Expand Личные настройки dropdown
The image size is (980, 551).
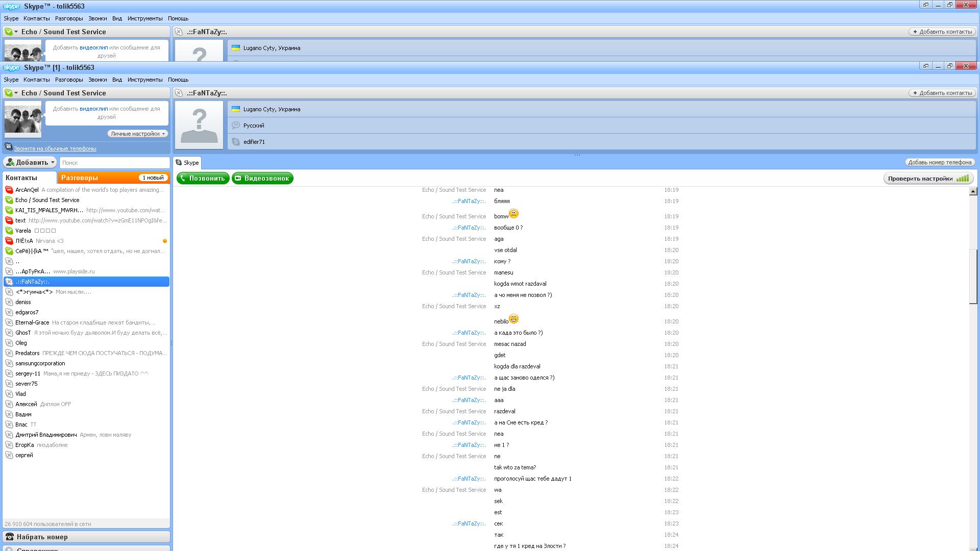pos(137,134)
